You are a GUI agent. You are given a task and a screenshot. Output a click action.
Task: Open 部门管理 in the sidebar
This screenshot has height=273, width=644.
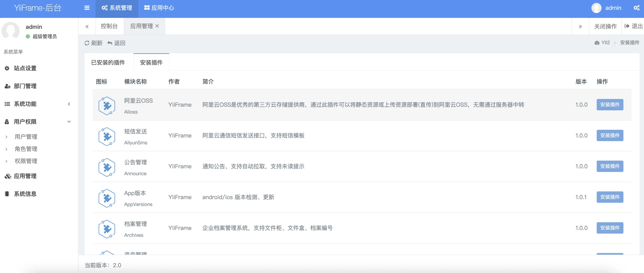pos(25,86)
